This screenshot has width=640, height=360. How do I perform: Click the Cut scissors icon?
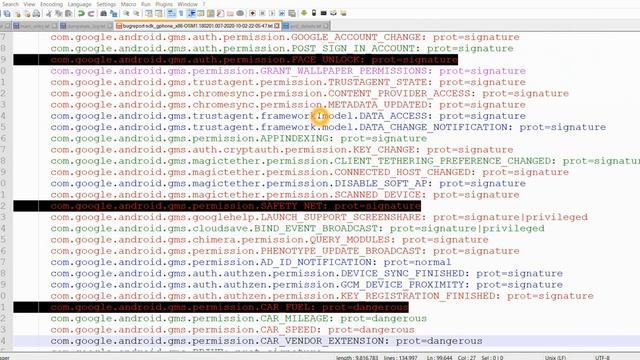pos(48,13)
